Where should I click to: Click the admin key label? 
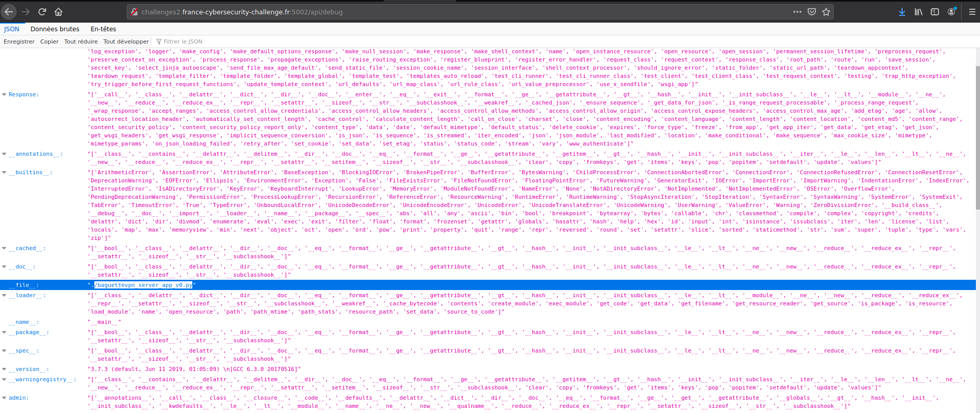click(x=18, y=398)
